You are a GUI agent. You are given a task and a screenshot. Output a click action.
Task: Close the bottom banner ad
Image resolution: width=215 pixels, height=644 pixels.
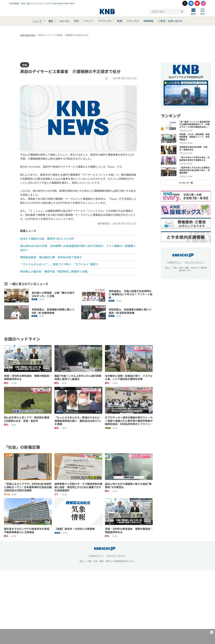click(x=211, y=632)
